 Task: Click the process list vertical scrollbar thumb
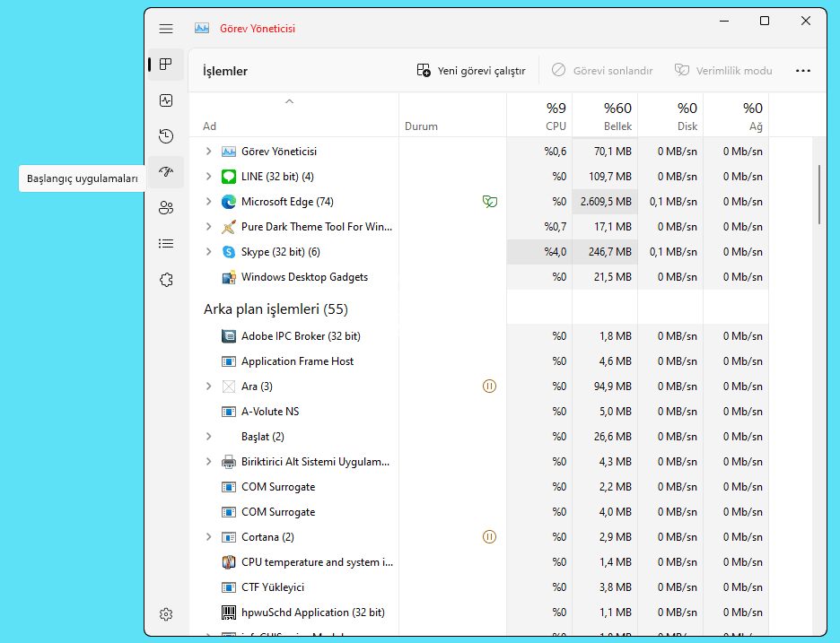(819, 195)
